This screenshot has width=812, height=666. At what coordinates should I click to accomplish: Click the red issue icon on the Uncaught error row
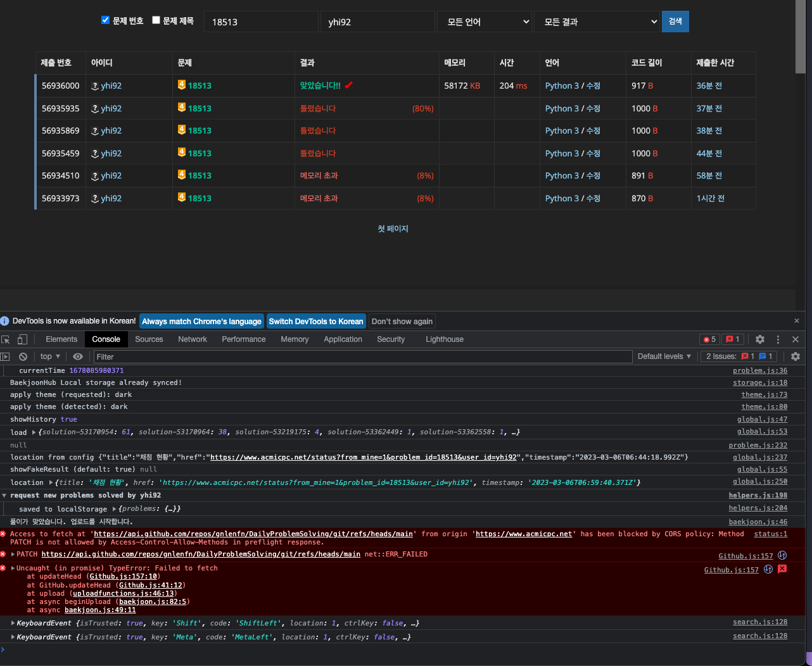(x=782, y=569)
